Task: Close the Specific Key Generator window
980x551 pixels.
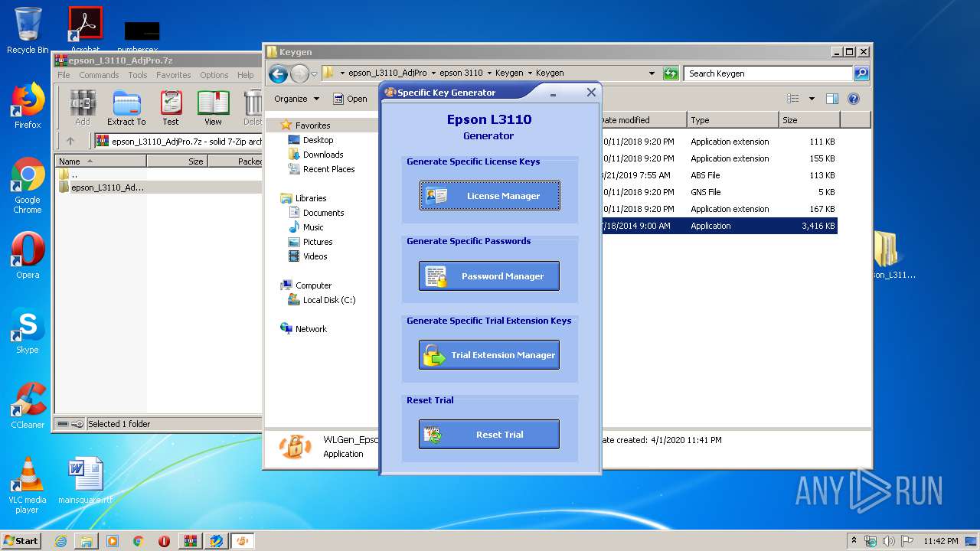Action: coord(591,92)
